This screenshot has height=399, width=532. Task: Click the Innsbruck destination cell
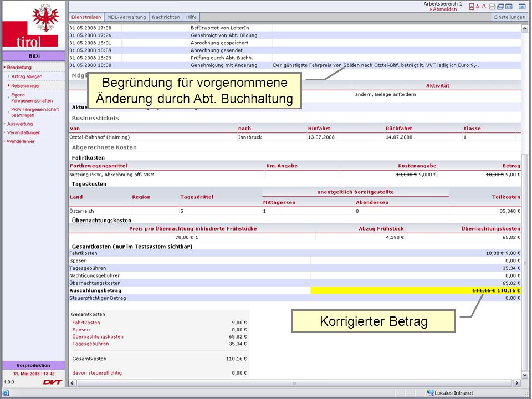coord(250,137)
